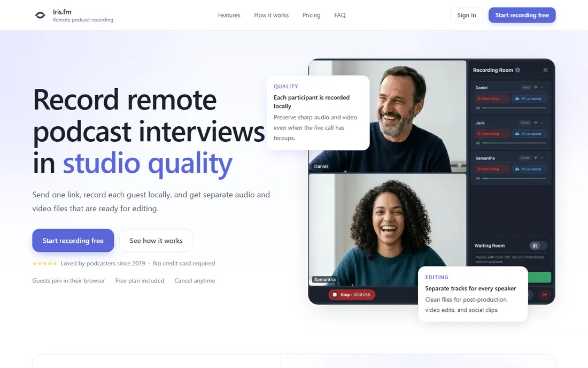
Task: Click Samantha's Guest role badge
Action: (x=525, y=158)
